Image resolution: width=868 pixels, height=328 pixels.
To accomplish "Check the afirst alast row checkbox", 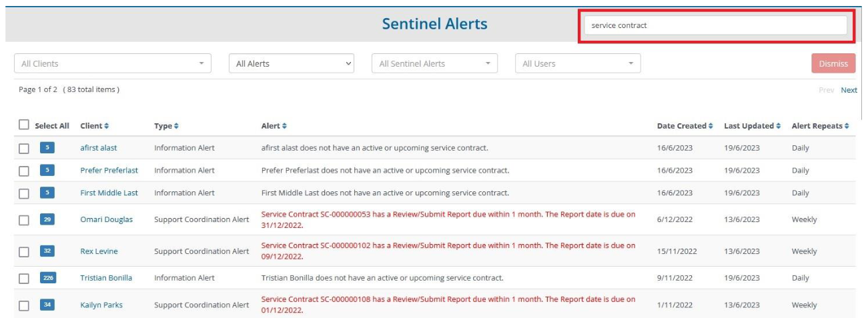I will coord(24,149).
